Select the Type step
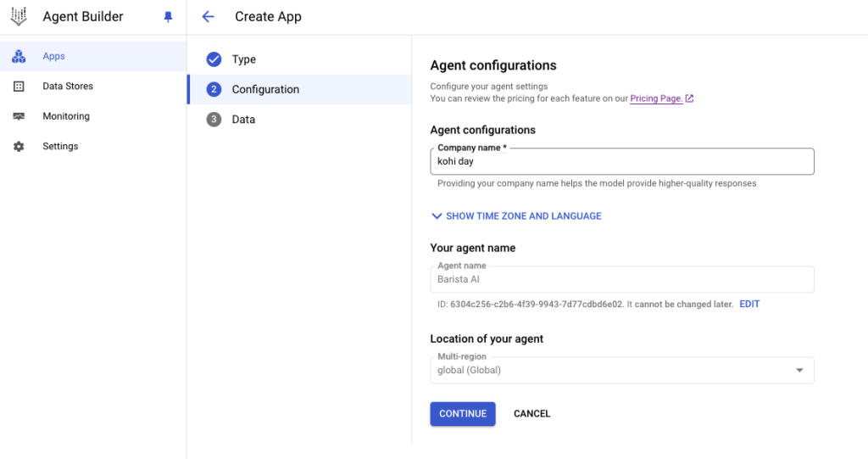868x459 pixels. 299,59
